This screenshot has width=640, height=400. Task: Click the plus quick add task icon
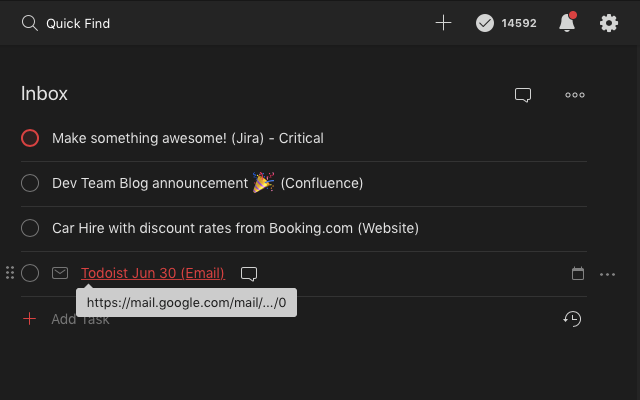click(x=444, y=23)
